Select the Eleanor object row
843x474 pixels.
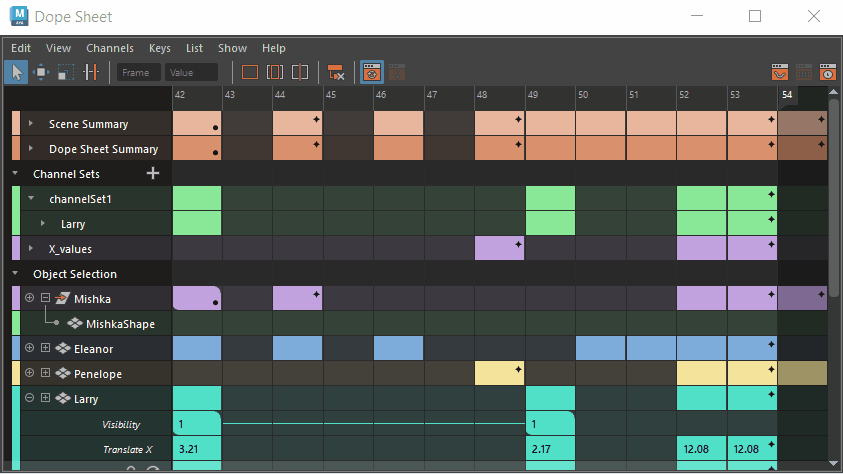[x=91, y=349]
